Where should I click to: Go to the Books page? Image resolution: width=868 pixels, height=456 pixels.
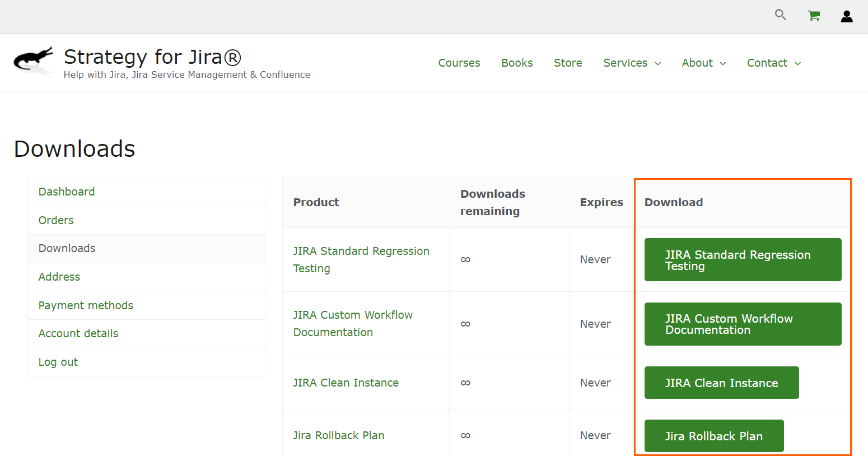(x=516, y=63)
